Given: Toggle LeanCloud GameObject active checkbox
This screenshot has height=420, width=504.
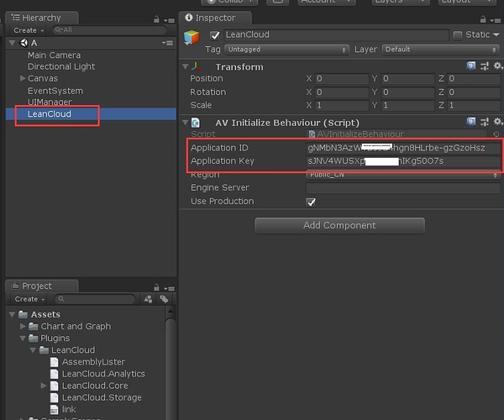Looking at the screenshot, I should point(215,35).
